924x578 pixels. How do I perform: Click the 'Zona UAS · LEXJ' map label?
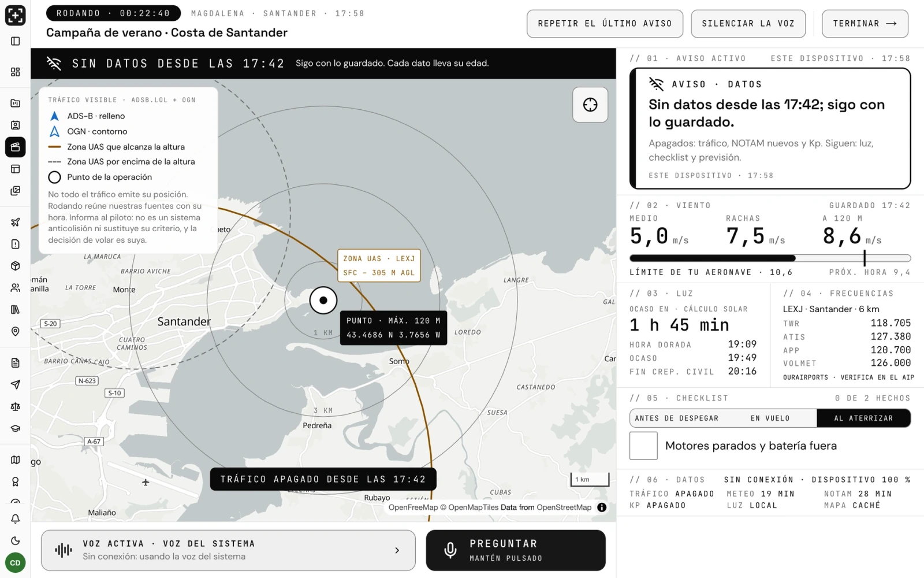tap(379, 266)
